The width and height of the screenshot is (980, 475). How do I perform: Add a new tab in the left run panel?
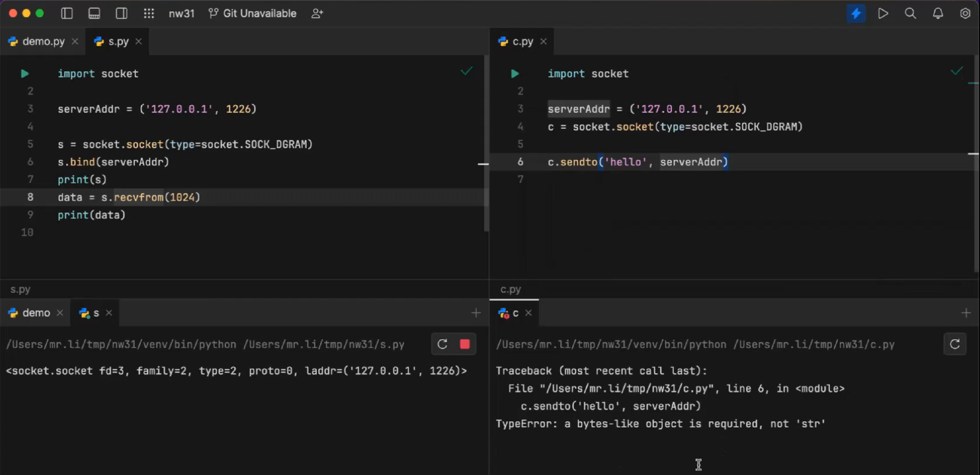(x=476, y=313)
